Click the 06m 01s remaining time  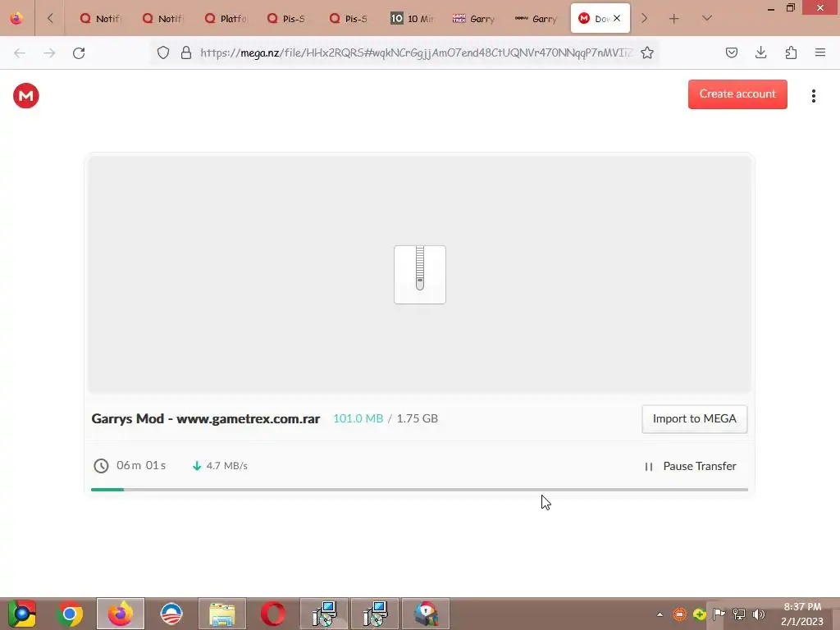[x=141, y=466]
